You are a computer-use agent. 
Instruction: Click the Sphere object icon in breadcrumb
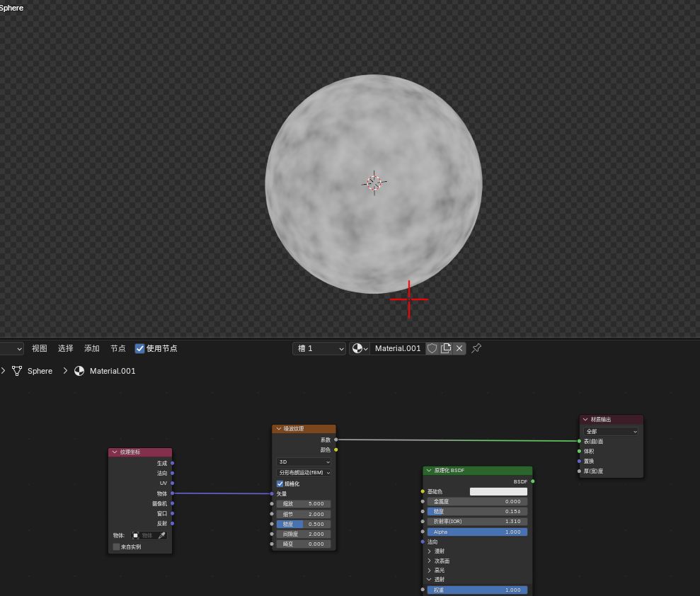pos(17,371)
